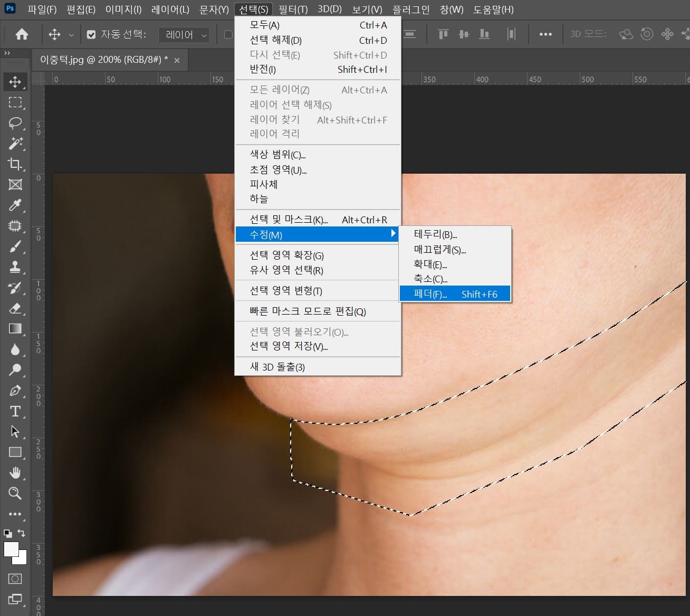This screenshot has width=690, height=616.
Task: Click align bottom edges icon
Action: pos(484,34)
